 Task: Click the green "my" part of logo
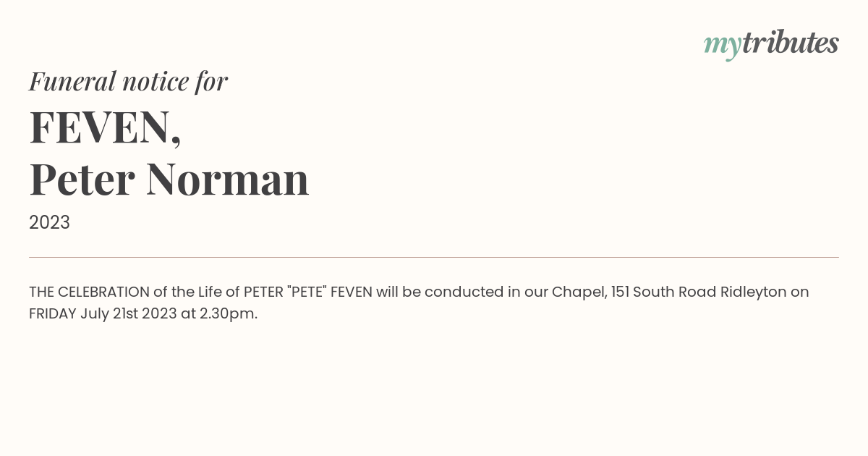pyautogui.click(x=723, y=46)
